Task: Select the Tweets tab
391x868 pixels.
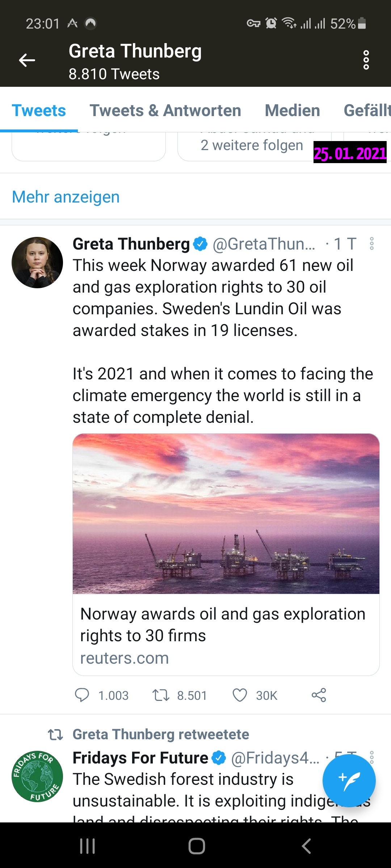Action: [39, 111]
